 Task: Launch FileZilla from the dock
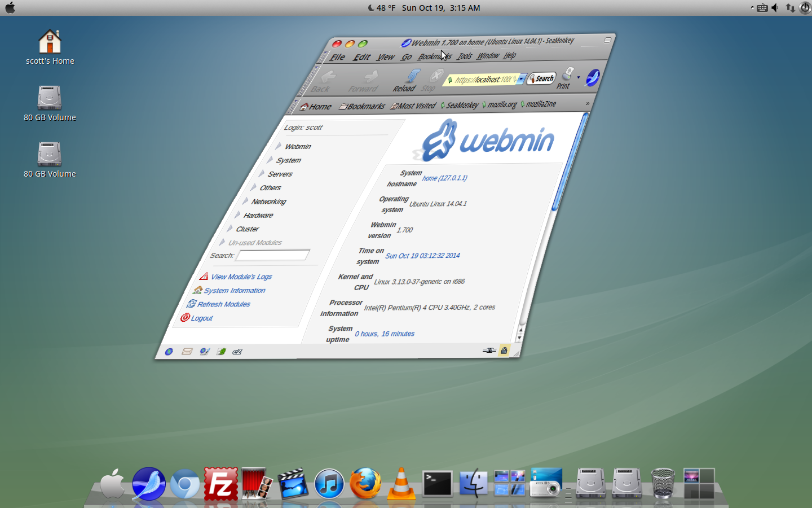(220, 484)
